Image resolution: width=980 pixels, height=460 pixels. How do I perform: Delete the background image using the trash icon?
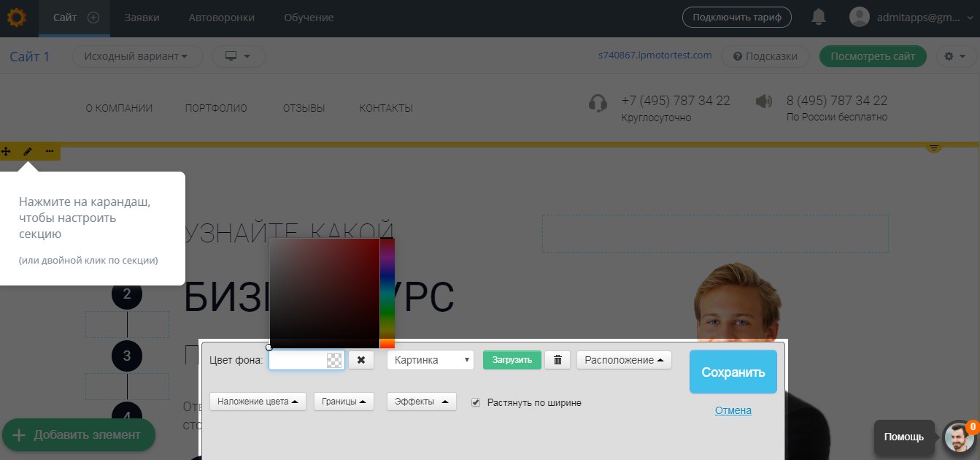click(x=557, y=359)
